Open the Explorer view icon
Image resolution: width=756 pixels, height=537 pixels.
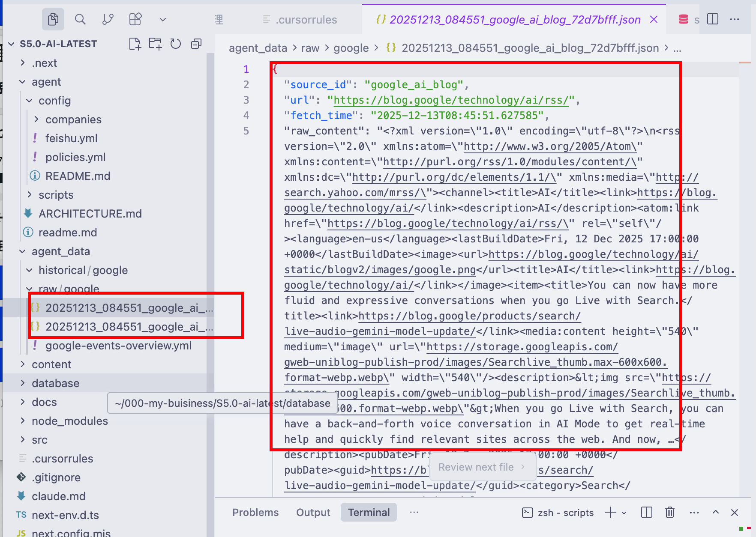point(53,19)
